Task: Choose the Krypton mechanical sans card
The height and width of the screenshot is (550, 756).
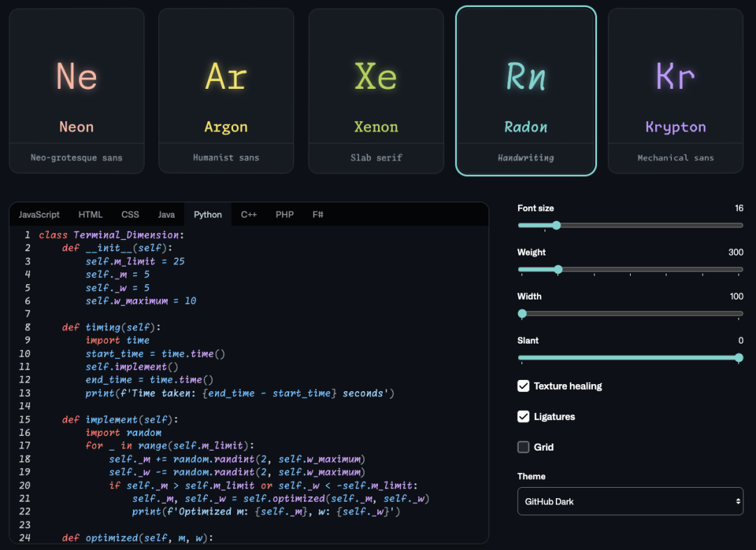Action: [x=675, y=91]
